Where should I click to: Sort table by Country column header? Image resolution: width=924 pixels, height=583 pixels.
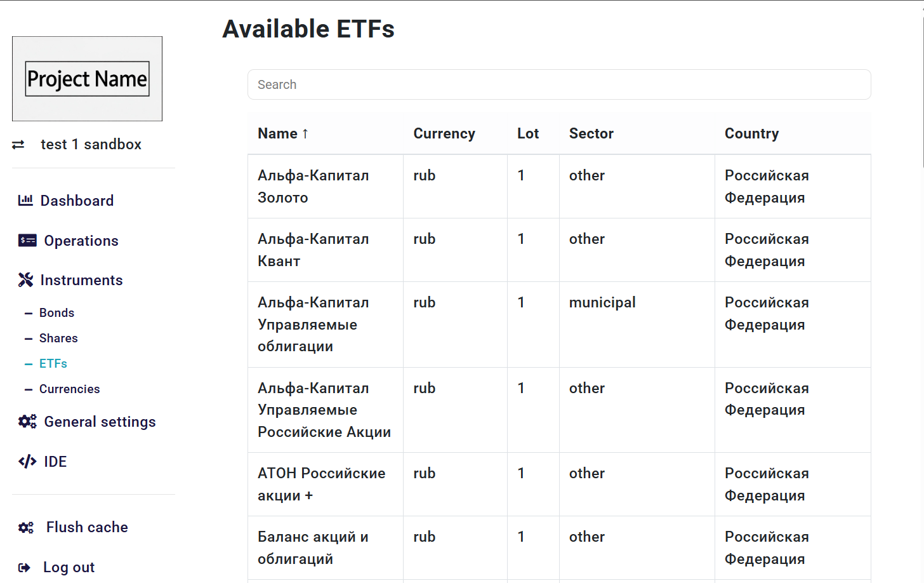751,134
